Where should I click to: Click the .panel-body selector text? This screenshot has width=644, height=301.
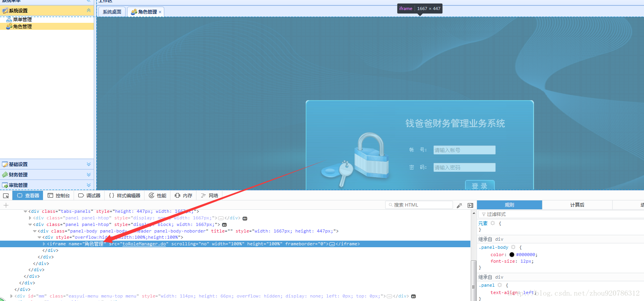click(494, 247)
